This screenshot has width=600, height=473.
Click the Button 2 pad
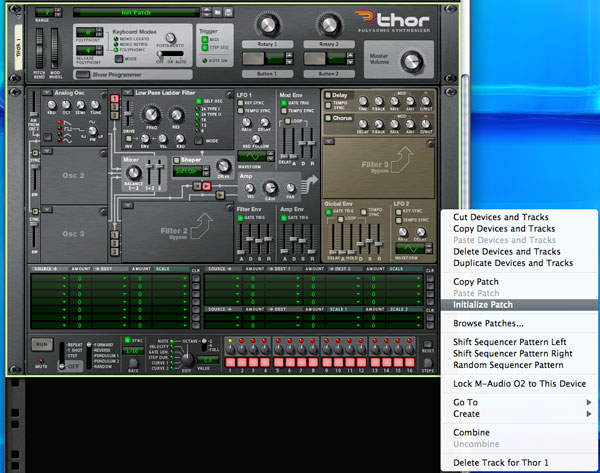[x=315, y=59]
